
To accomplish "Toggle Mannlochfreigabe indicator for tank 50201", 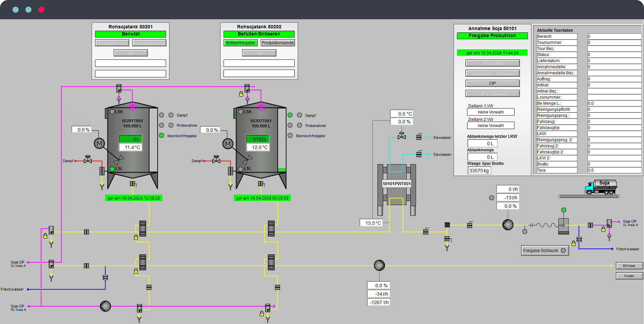I will (x=162, y=135).
